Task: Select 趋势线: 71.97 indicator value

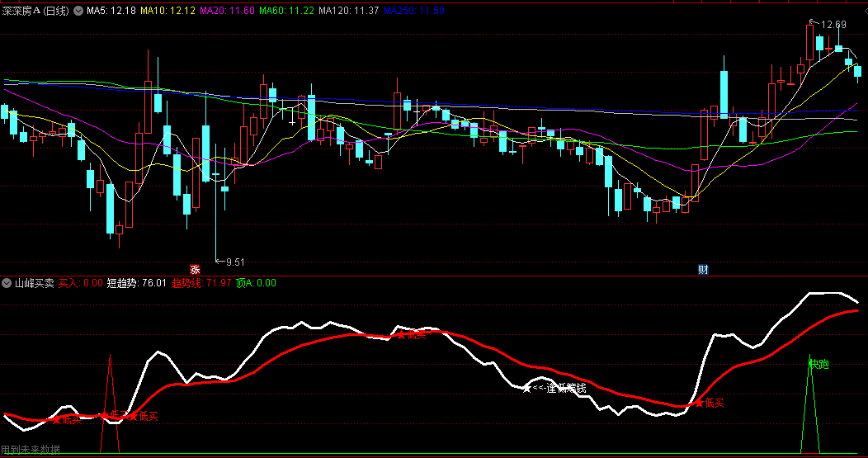Action: click(x=201, y=283)
